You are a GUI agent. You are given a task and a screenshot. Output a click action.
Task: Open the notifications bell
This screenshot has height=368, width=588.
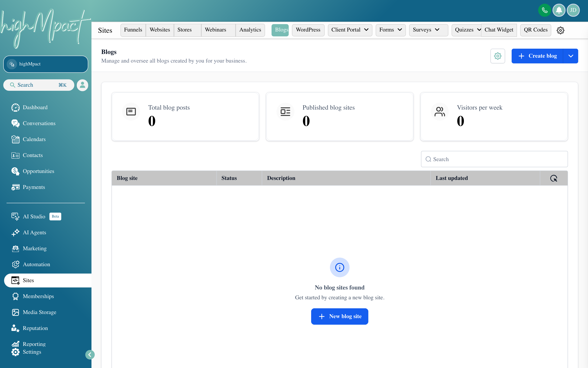point(559,10)
